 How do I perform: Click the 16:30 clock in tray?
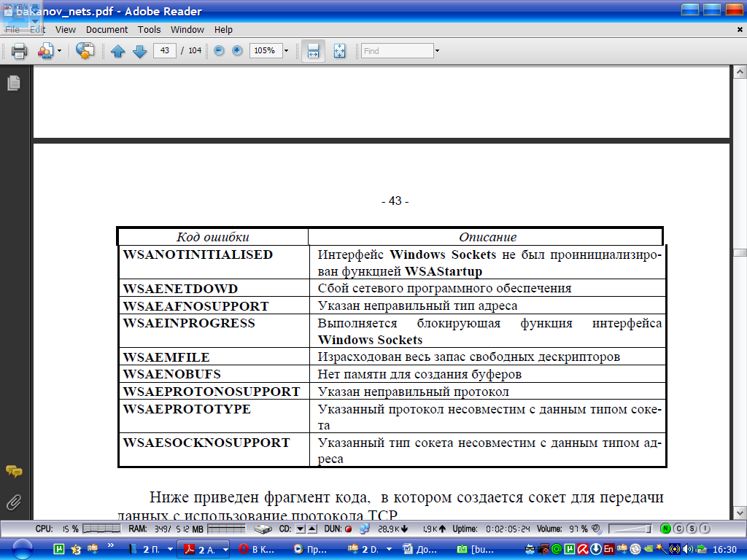(724, 550)
